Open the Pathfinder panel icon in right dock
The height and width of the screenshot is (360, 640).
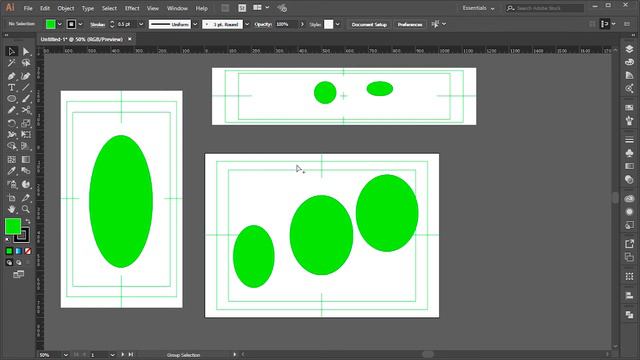coord(629,315)
